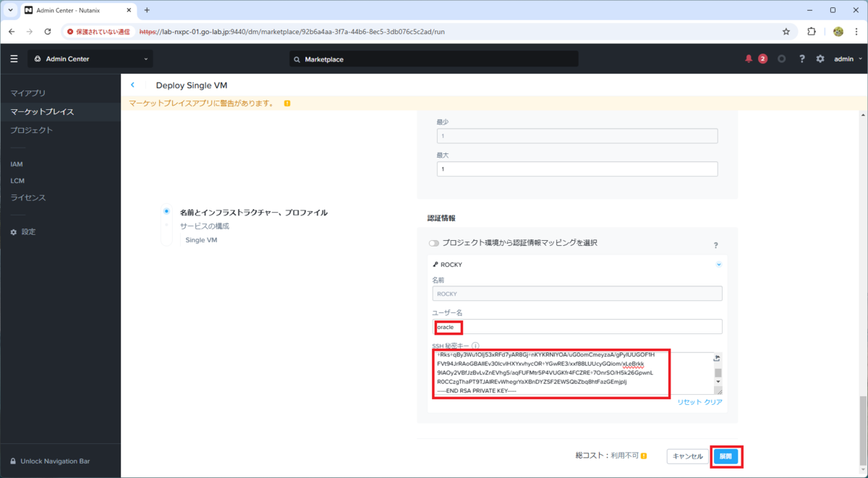The width and height of the screenshot is (868, 478).
Task: Click the browser forward arrow
Action: [x=30, y=32]
